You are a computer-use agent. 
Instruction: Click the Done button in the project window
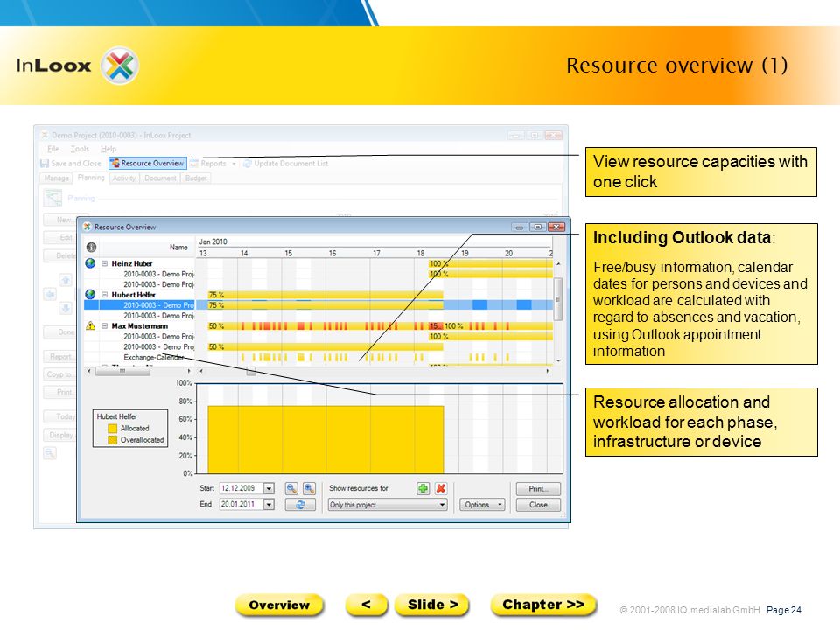[59, 332]
